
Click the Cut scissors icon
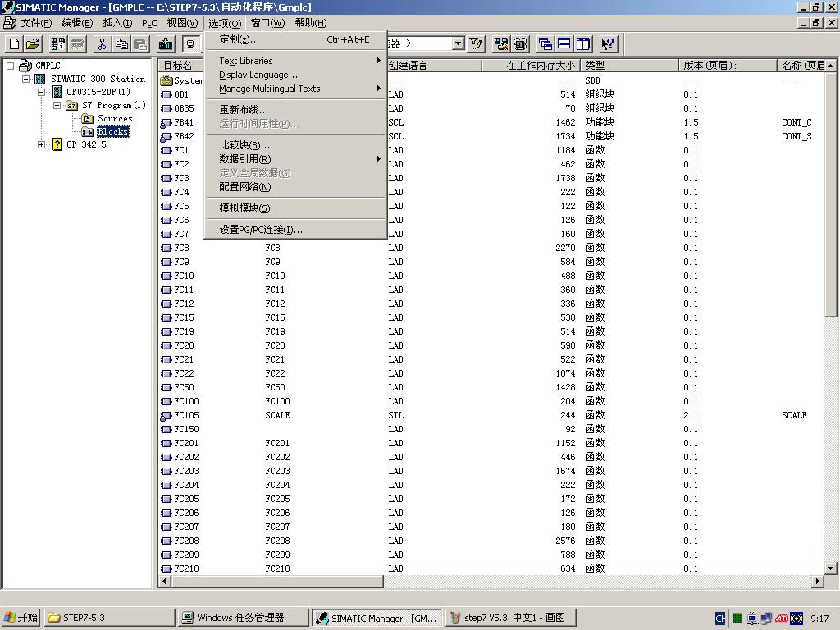click(x=102, y=44)
